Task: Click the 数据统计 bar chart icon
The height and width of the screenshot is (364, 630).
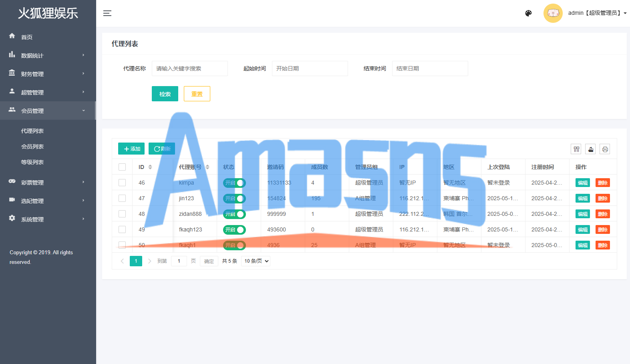Action: [x=12, y=54]
